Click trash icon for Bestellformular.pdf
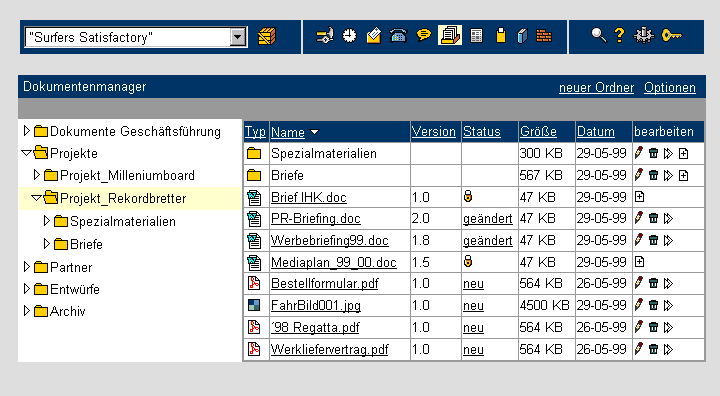The height and width of the screenshot is (396, 720). point(653,283)
